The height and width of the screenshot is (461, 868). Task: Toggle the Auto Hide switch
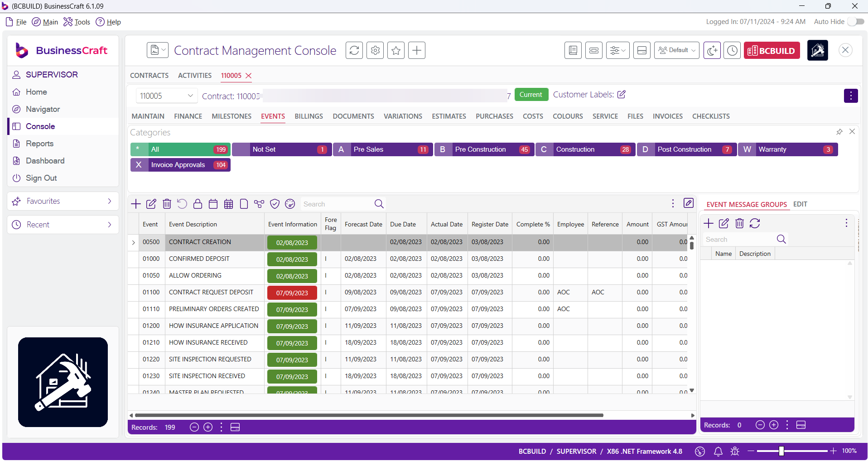pyautogui.click(x=856, y=22)
